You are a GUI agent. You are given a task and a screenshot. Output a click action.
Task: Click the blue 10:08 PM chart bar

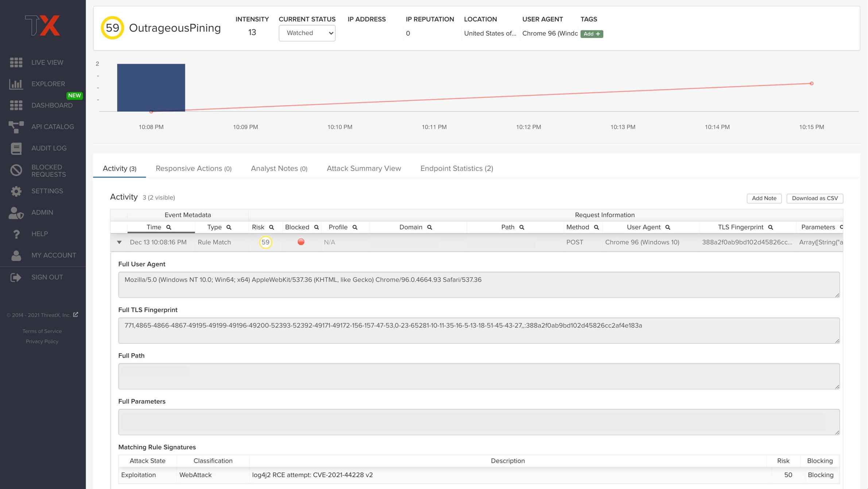pos(151,88)
